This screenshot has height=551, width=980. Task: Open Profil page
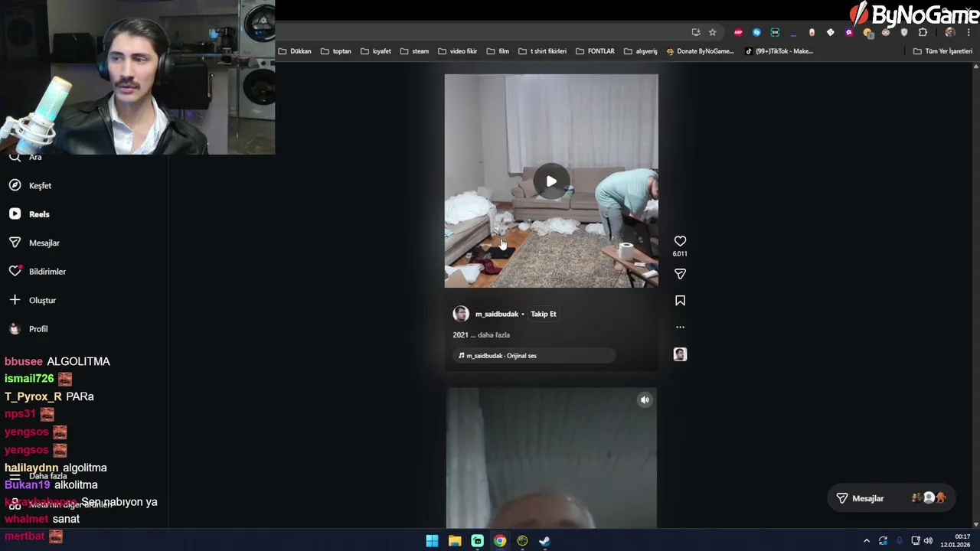click(x=28, y=329)
